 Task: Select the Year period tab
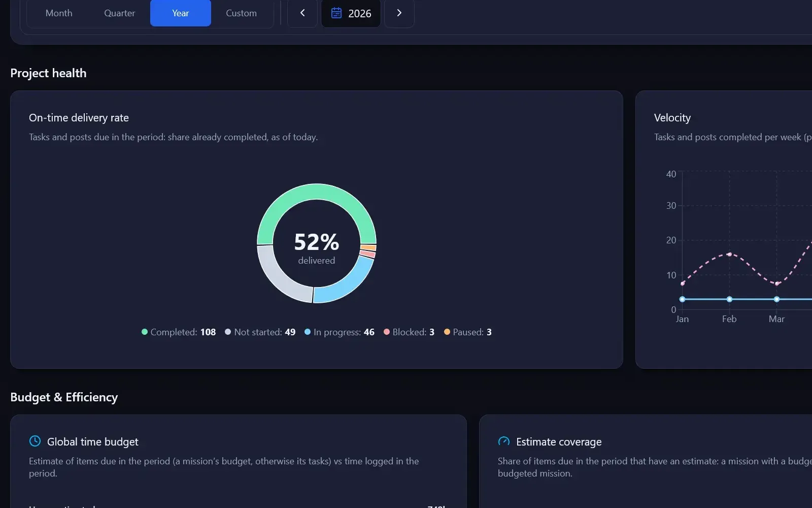pyautogui.click(x=181, y=13)
